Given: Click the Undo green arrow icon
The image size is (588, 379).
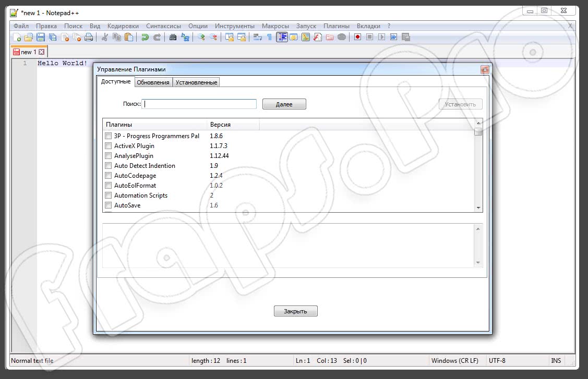Looking at the screenshot, I should [x=145, y=37].
